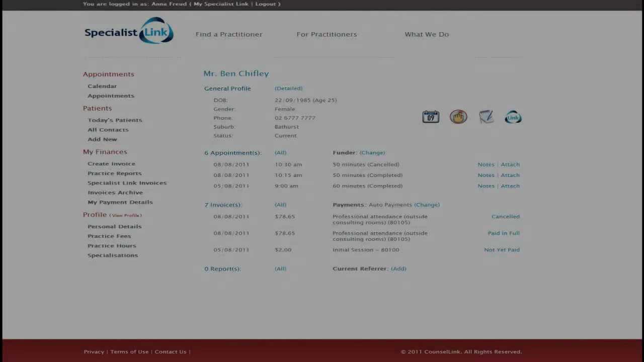
Task: Show All invoices link
Action: click(281, 205)
